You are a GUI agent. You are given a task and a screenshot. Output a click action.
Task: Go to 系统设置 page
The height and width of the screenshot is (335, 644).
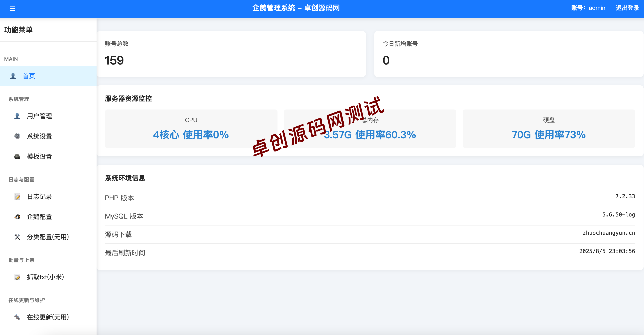(x=48, y=136)
